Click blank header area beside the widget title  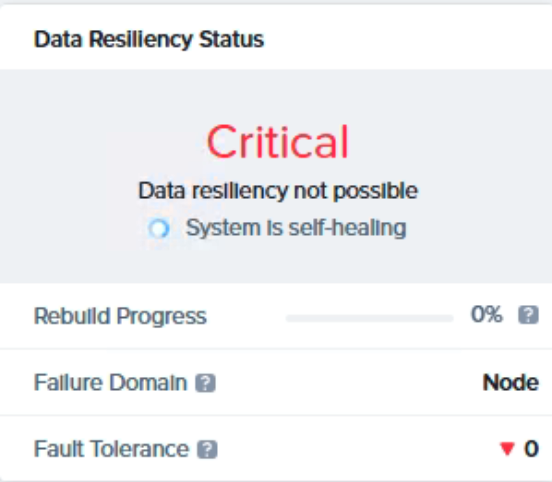[405, 39]
